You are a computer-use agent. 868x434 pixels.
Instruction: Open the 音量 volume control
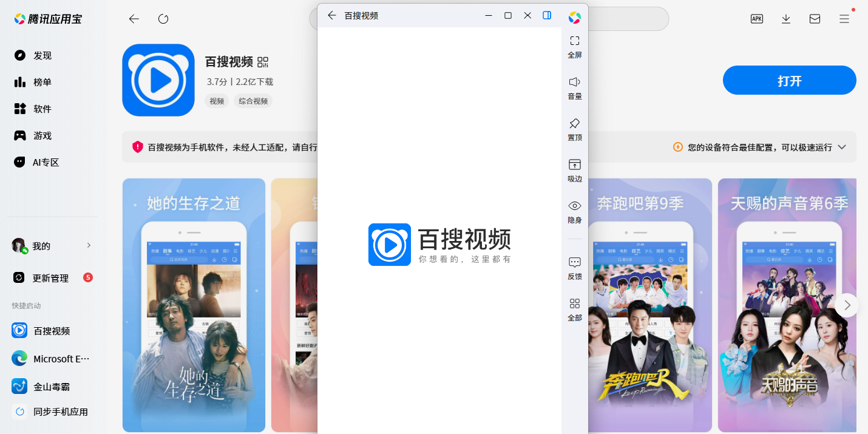click(575, 88)
